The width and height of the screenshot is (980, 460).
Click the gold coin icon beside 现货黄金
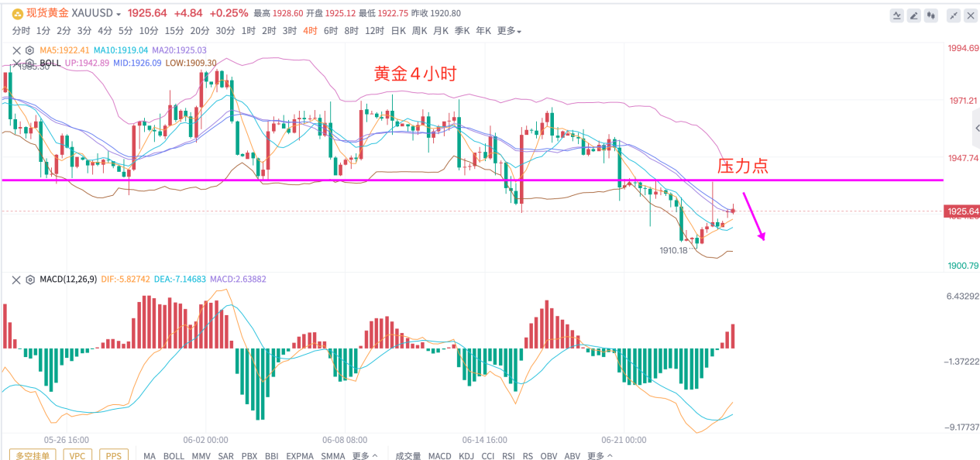pos(17,13)
